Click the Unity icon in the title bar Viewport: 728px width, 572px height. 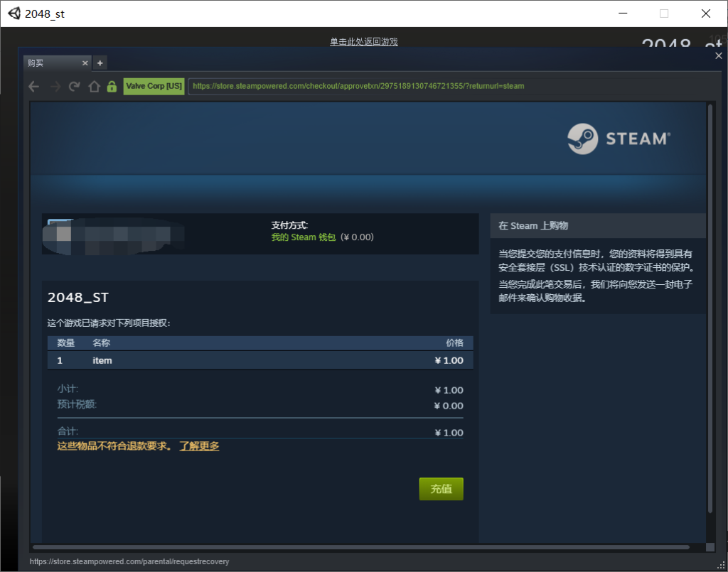(x=14, y=14)
